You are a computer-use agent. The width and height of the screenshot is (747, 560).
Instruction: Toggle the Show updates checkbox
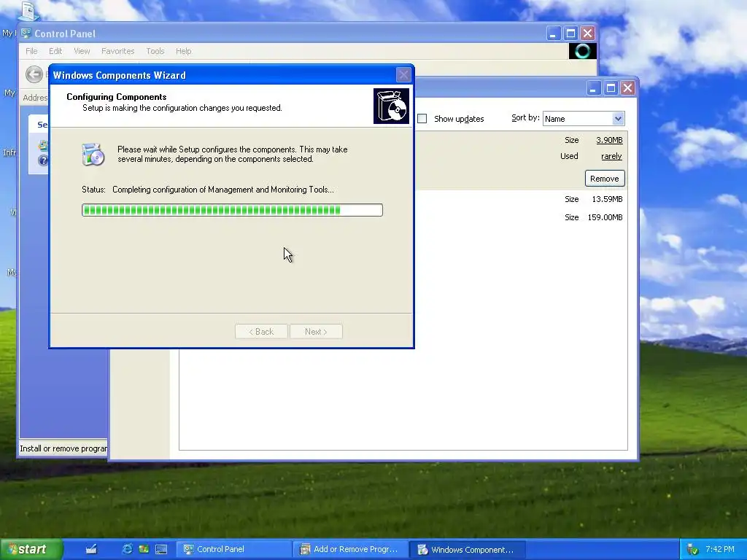point(422,119)
